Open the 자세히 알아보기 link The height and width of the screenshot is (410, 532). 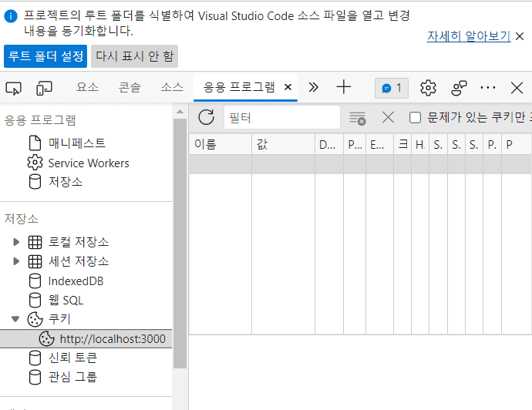[469, 36]
